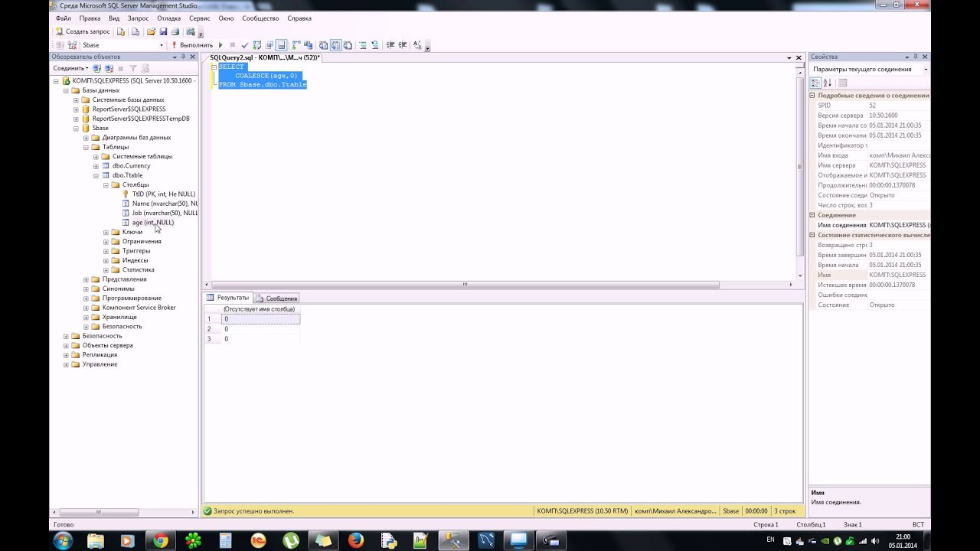The height and width of the screenshot is (551, 980).
Task: Select the Job (nvarchar(50), NULL) column
Action: click(x=165, y=213)
